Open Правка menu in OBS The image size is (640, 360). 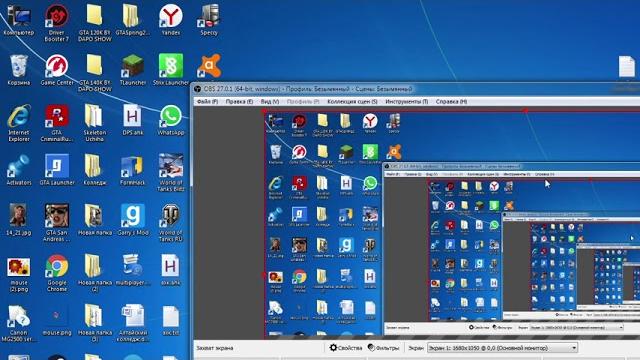(239, 101)
